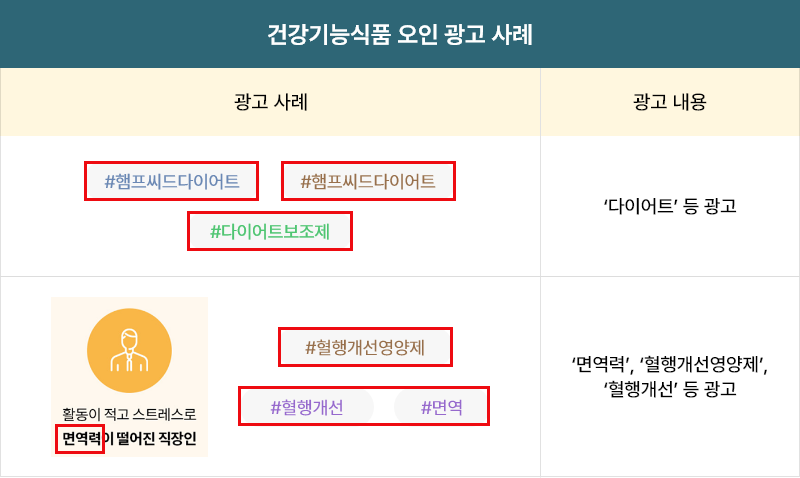The image size is (800, 478).
Task: Click the red-boxed 면역력 bold word
Action: 80,438
